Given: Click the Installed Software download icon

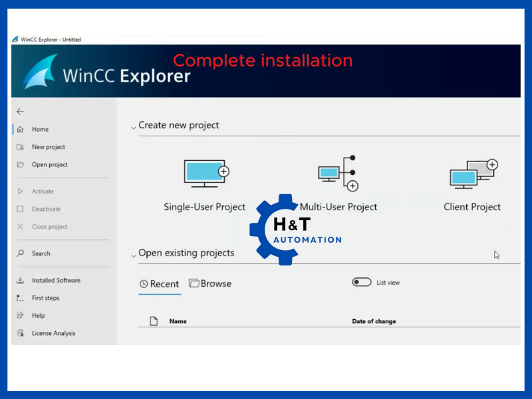Looking at the screenshot, I should click(x=20, y=281).
